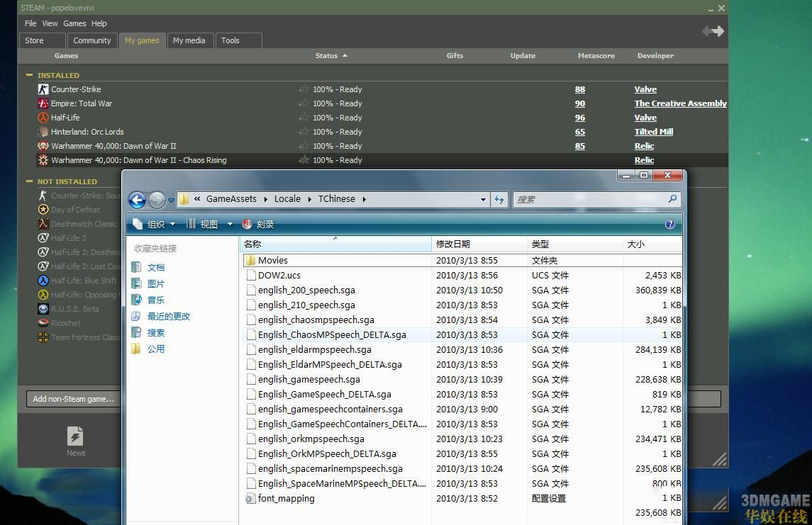Click the R.U.S.E. Beta game icon

43,309
